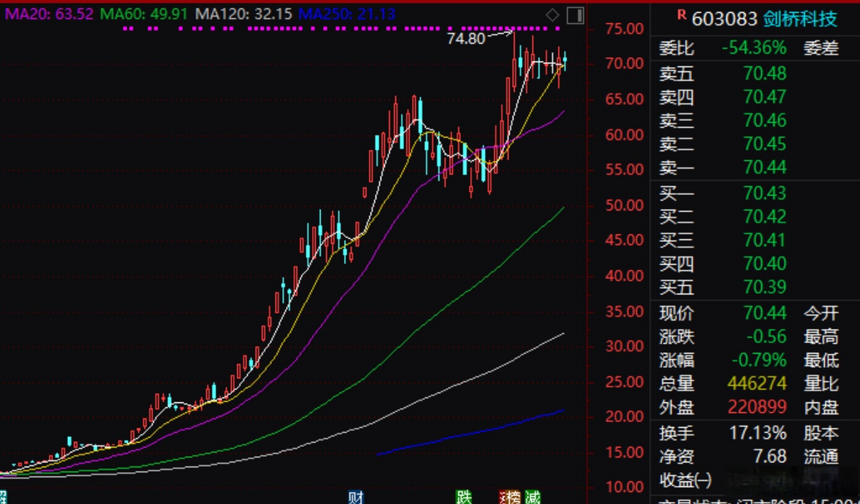Click the blue MA250 indicator label
This screenshot has width=860, height=504.
click(x=347, y=14)
